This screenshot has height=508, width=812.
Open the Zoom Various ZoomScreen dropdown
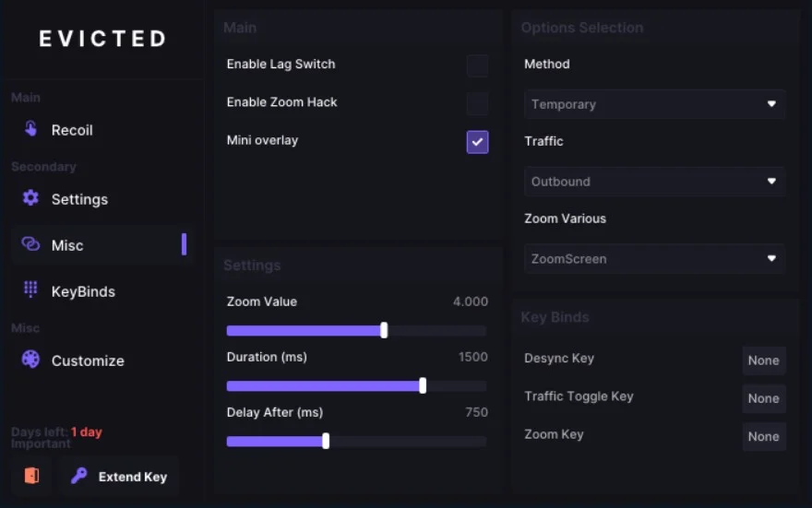[654, 259]
